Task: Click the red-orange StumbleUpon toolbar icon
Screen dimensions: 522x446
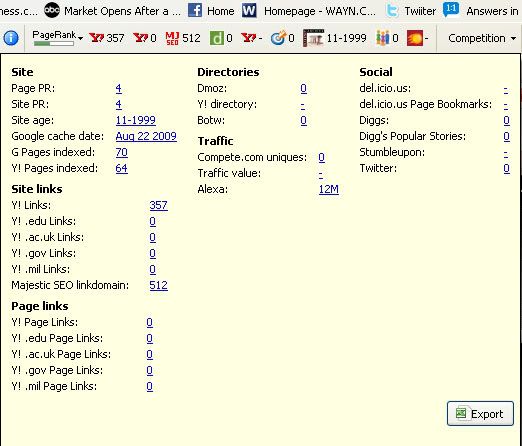Action: click(x=415, y=38)
